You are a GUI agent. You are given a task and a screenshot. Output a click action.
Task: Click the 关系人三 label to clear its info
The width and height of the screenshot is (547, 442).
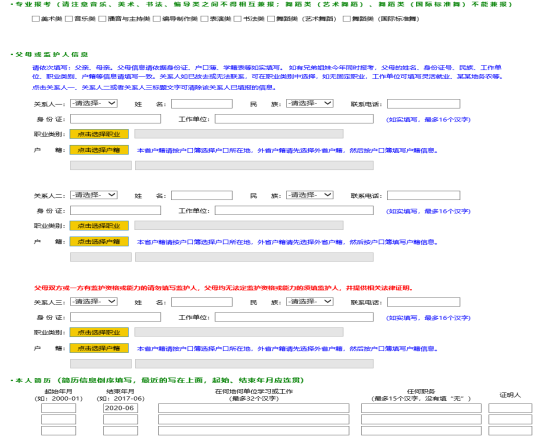coord(49,302)
